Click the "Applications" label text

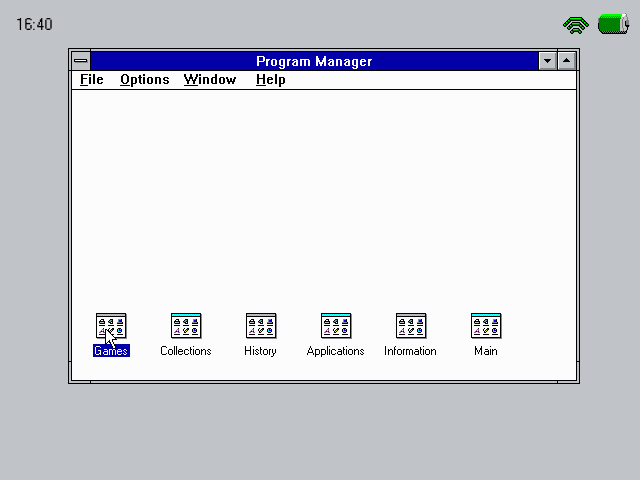[x=336, y=351]
